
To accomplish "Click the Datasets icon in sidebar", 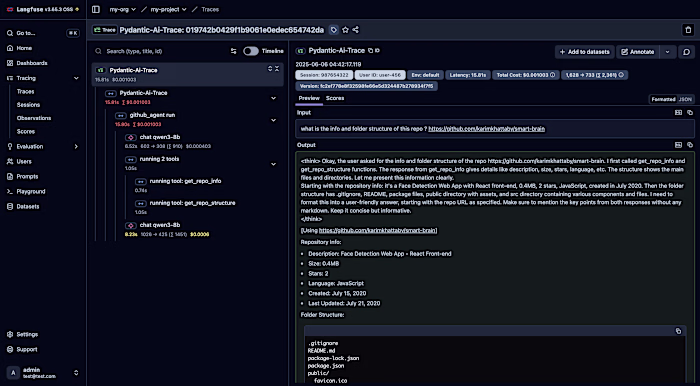I will click(x=10, y=207).
